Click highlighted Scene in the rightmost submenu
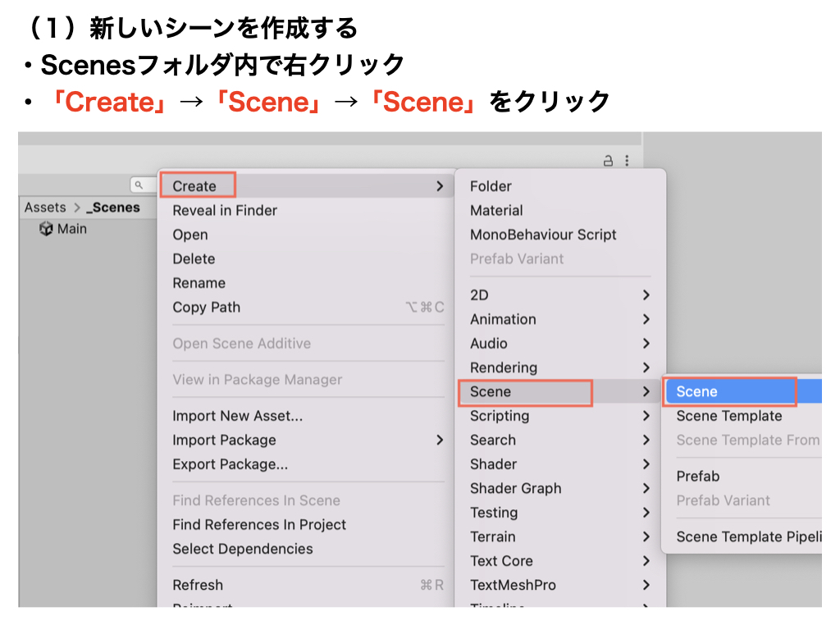This screenshot has width=840, height=630. 697,392
